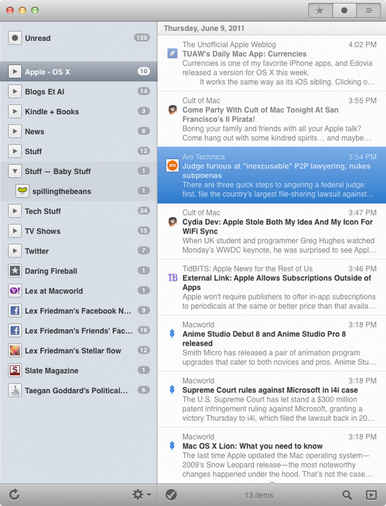The image size is (386, 506).
Task: Show all items with lines toolbar button
Action: (369, 11)
